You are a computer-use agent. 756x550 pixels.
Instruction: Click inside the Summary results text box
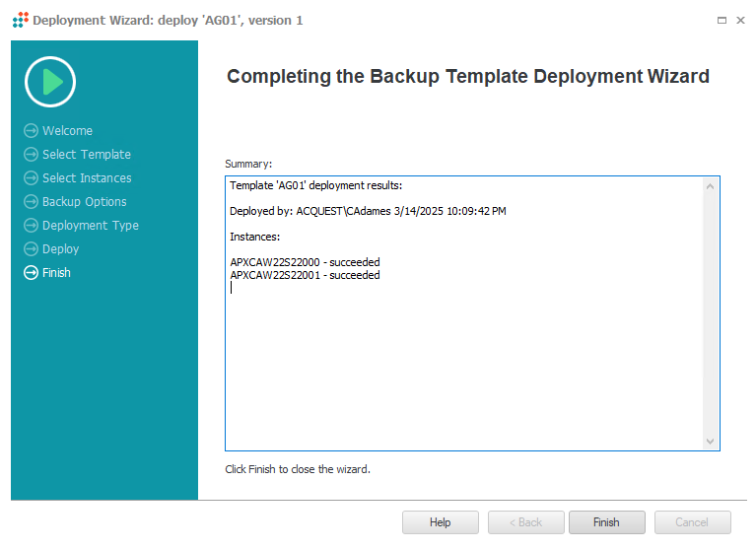464,313
